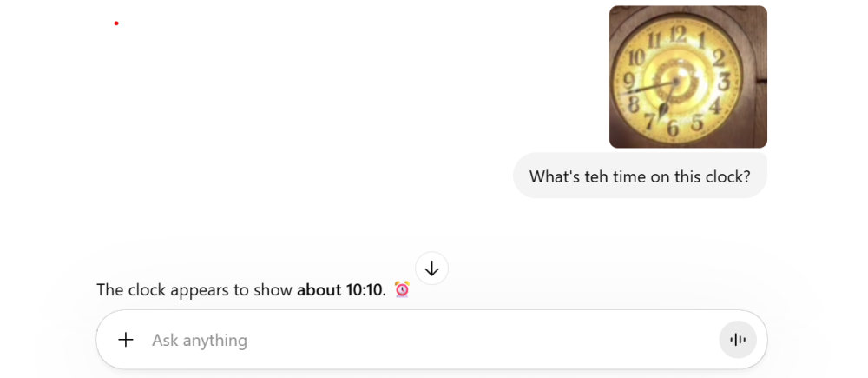Image resolution: width=868 pixels, height=378 pixels.
Task: Click the numeral 10 on the clock photo
Action: point(635,57)
